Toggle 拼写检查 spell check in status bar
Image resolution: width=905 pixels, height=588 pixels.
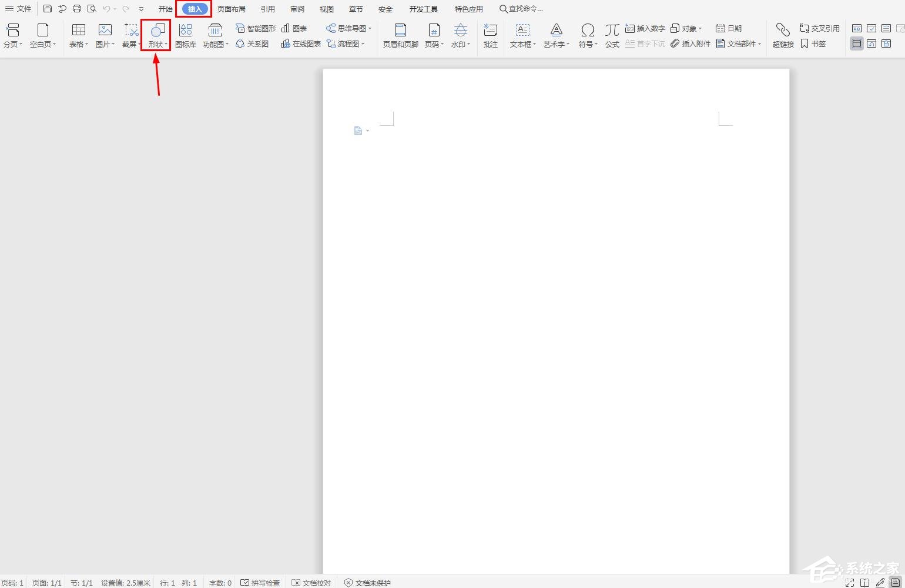tap(260, 583)
